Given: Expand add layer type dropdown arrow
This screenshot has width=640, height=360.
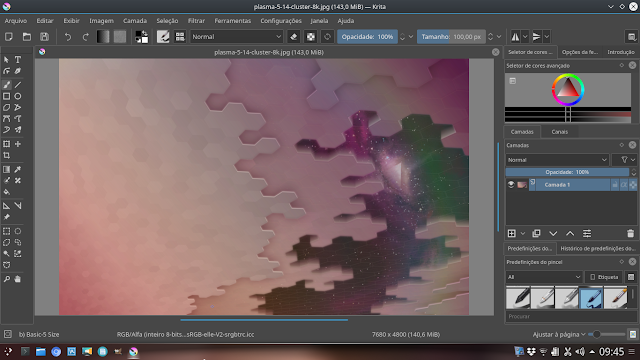Looking at the screenshot, I should [523, 233].
